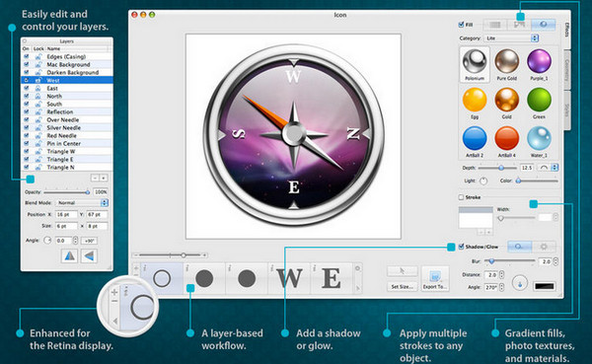Select the outlined circle shape thumbnail

click(x=162, y=278)
